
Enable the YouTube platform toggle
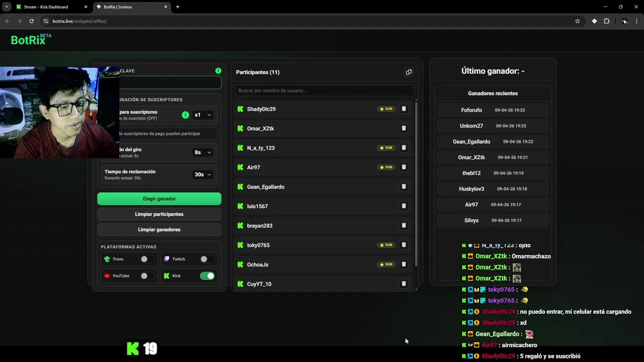147,276
